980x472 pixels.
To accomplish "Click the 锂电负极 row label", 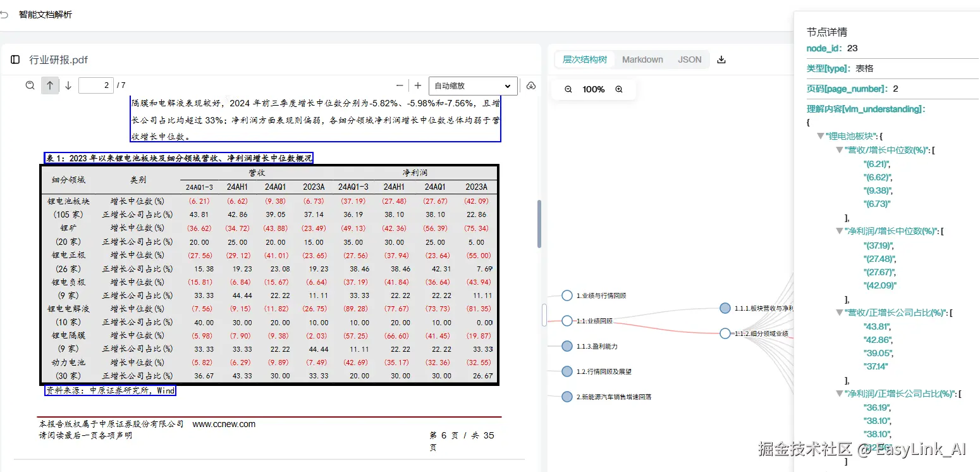I will [x=69, y=282].
